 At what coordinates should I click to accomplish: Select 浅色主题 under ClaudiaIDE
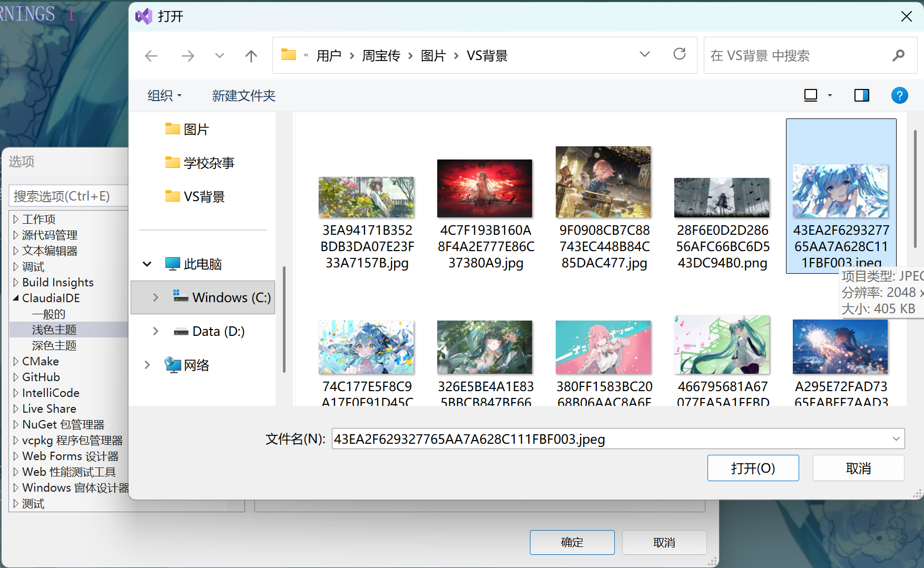coord(54,330)
